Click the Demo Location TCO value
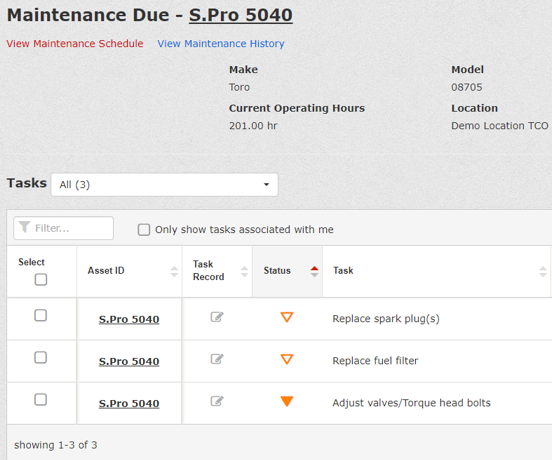This screenshot has height=460, width=552. click(x=500, y=126)
